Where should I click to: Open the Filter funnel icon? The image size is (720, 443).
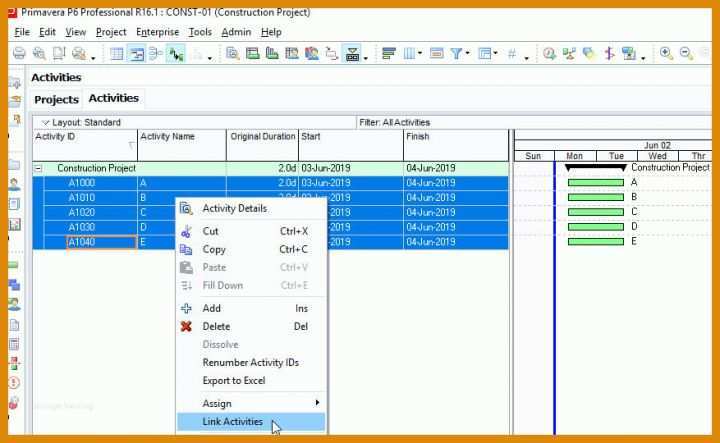click(456, 54)
